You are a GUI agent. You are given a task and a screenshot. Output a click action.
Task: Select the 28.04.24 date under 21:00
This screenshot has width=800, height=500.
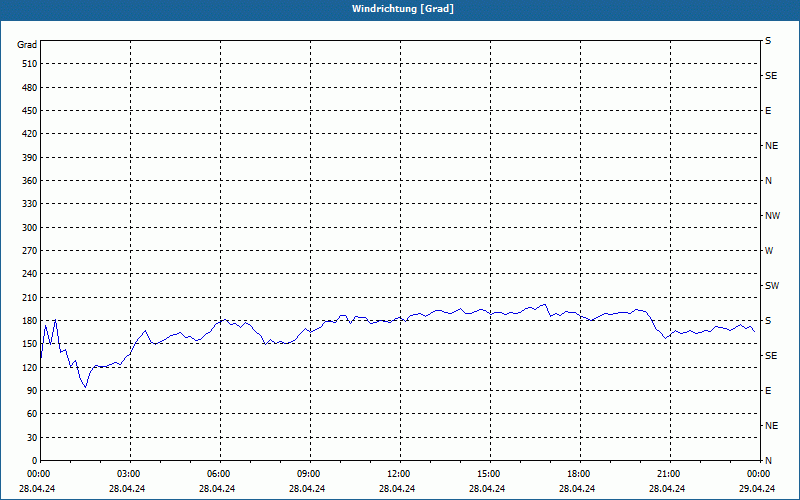667,489
